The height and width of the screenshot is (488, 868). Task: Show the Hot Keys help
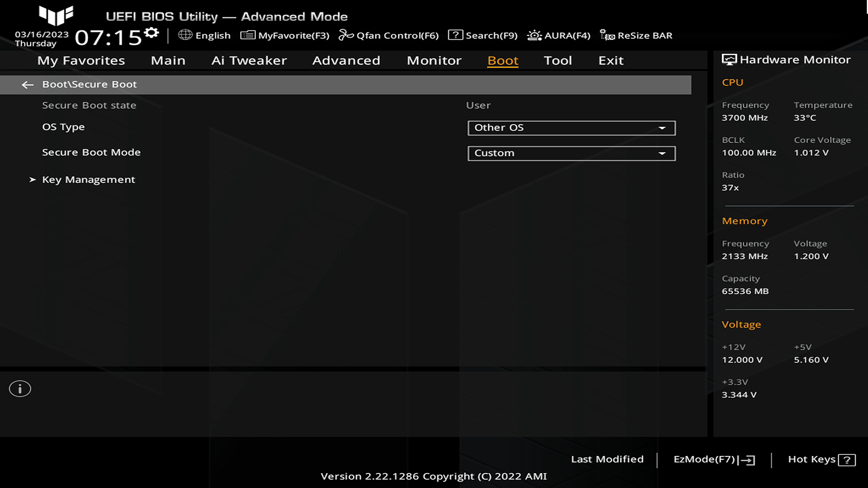[x=821, y=460]
